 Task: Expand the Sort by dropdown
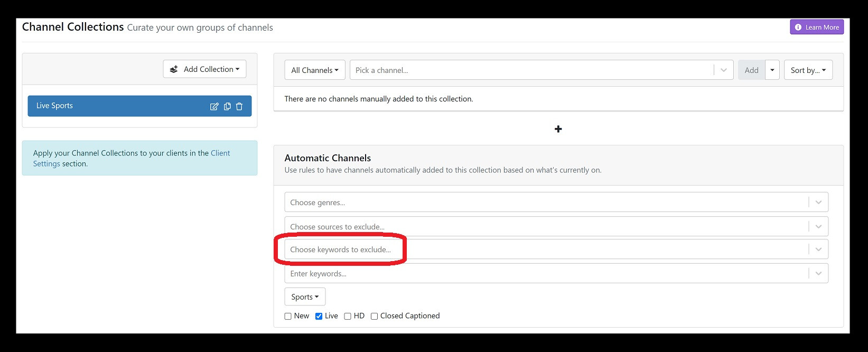(808, 70)
